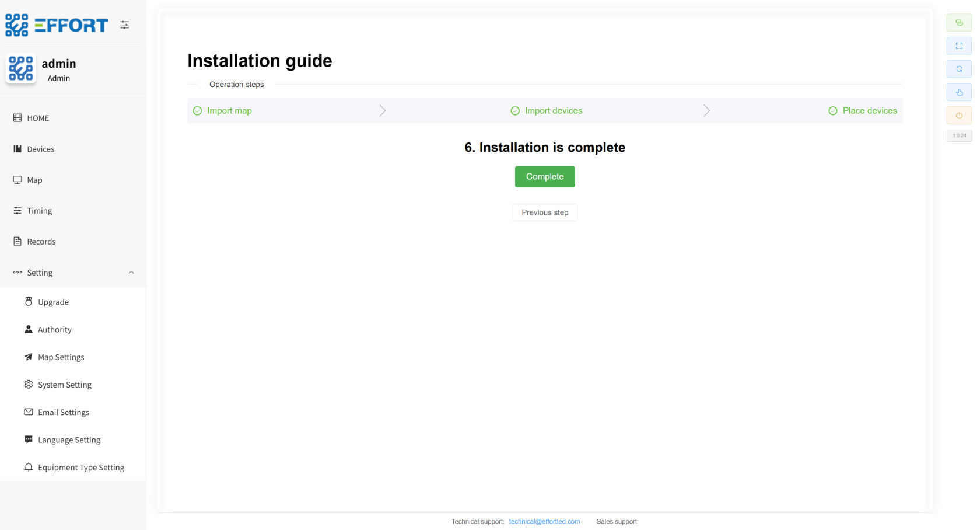Click the technical support email link
Viewport: 980px width, 530px height.
pyautogui.click(x=544, y=522)
